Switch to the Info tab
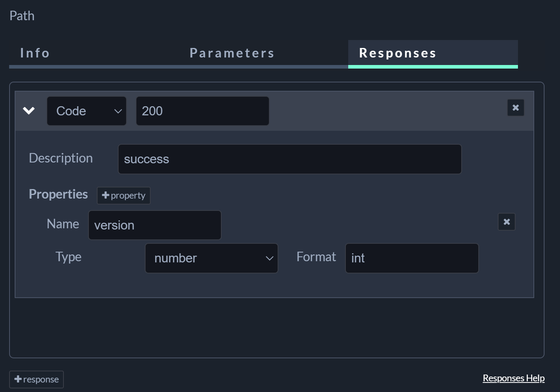The image size is (560, 392). 35,53
